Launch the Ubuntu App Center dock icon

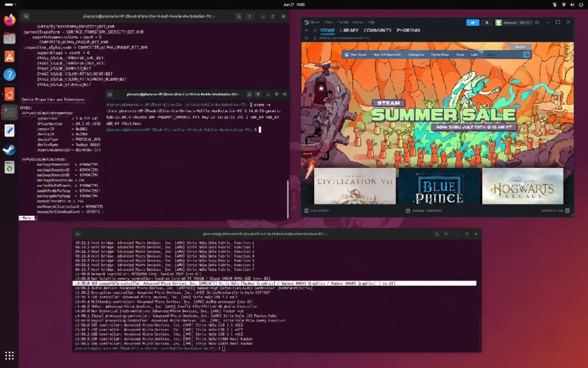(9, 56)
